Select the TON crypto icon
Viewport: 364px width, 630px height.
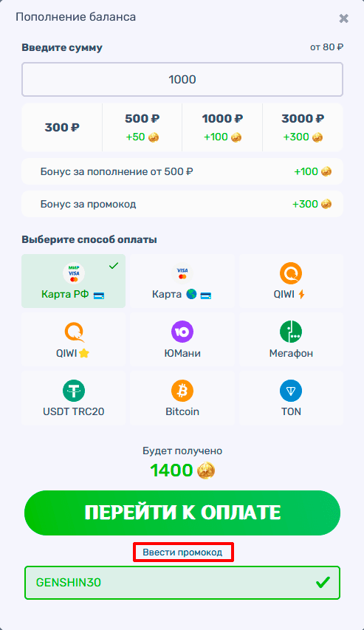click(290, 391)
